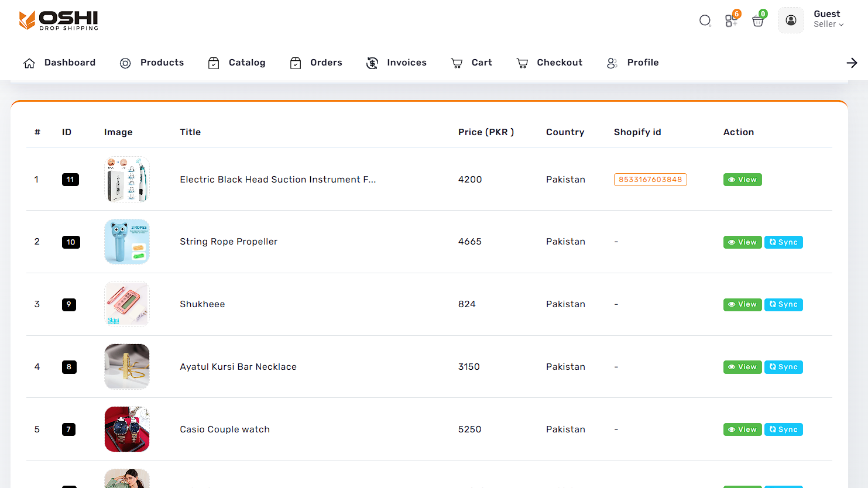Click the Action column header
The height and width of the screenshot is (488, 868).
coord(739,132)
